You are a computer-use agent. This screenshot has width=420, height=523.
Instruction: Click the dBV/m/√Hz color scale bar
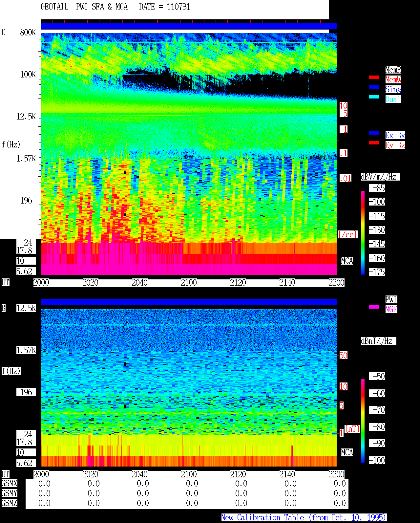(x=363, y=233)
